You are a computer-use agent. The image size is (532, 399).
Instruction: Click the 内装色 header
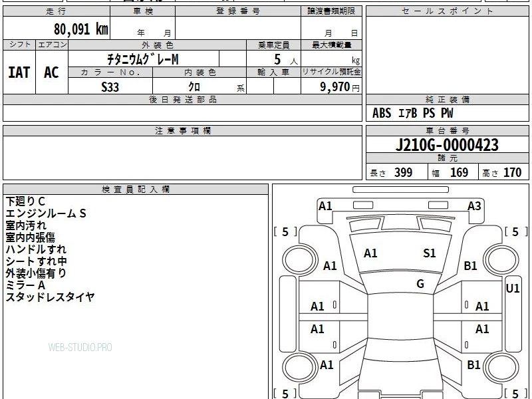pyautogui.click(x=199, y=72)
